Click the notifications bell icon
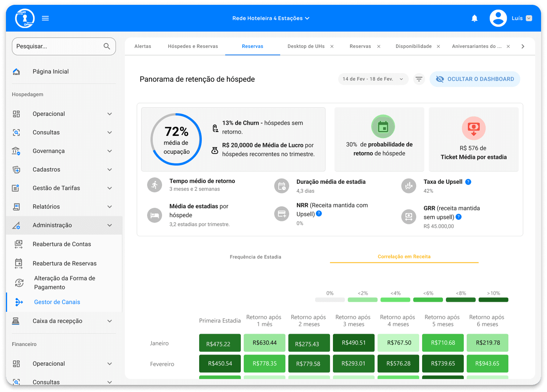 (x=474, y=18)
